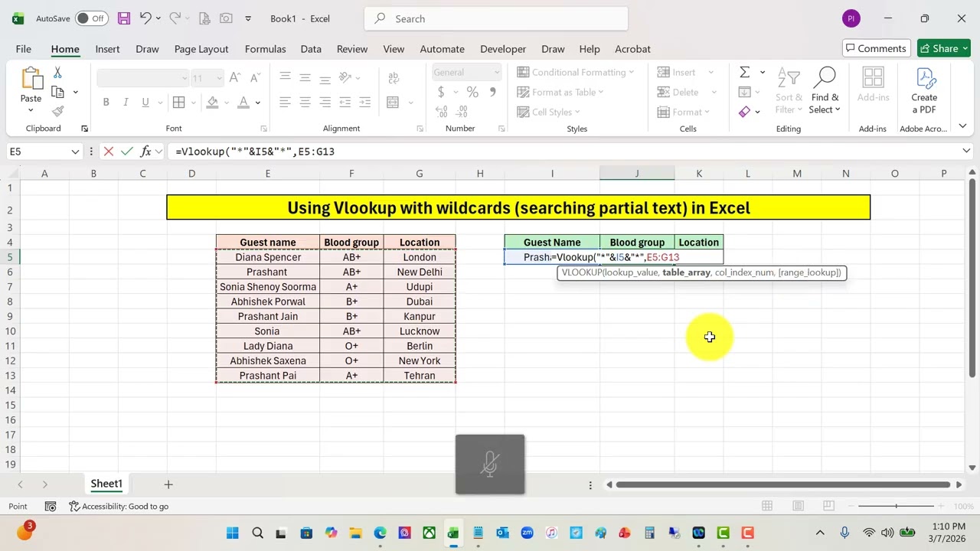
Task: Click the Increase Font Size icon
Action: 235,78
